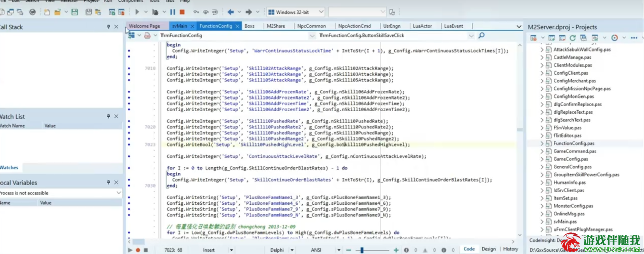Expand the FunctionConfig.pas tree node
Screen dimensions: 644x254
(x=542, y=143)
